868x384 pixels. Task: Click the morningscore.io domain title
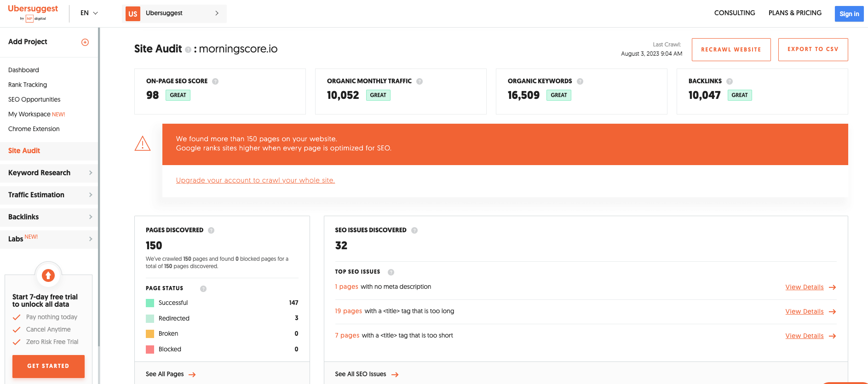[x=238, y=49]
